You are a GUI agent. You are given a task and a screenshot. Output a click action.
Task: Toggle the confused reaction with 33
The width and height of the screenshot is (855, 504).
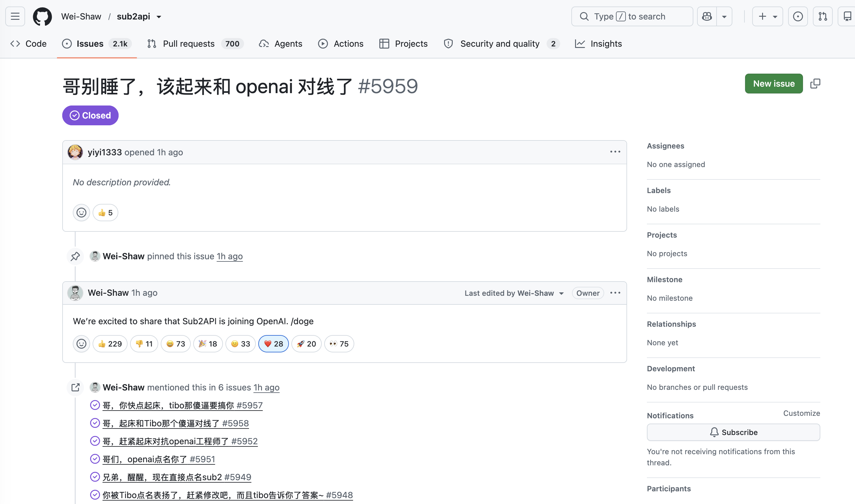241,344
